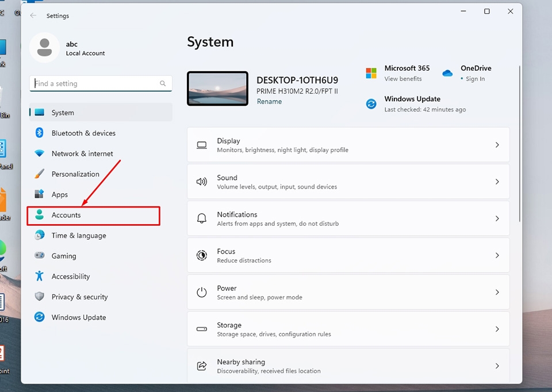Open Display settings card
This screenshot has height=392, width=552.
(x=348, y=145)
